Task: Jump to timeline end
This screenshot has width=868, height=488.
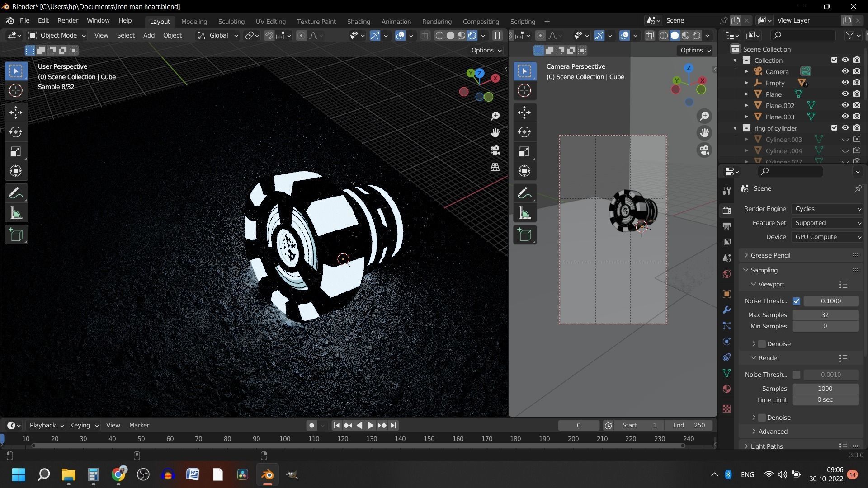Action: tap(393, 425)
